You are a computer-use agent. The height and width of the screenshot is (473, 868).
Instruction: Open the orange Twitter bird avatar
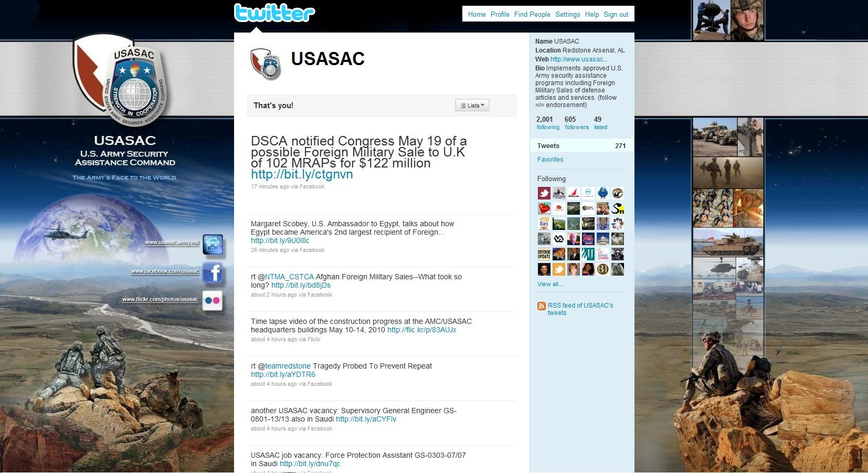coord(559,269)
